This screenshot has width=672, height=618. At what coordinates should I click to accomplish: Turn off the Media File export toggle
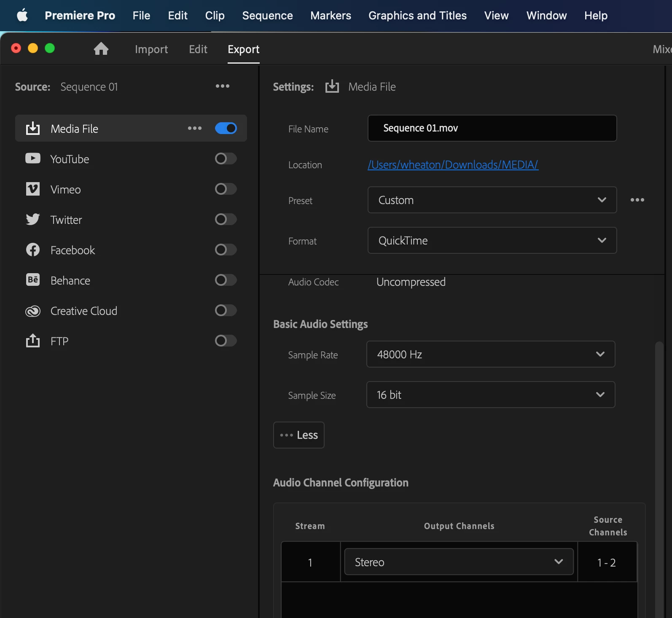click(x=226, y=128)
